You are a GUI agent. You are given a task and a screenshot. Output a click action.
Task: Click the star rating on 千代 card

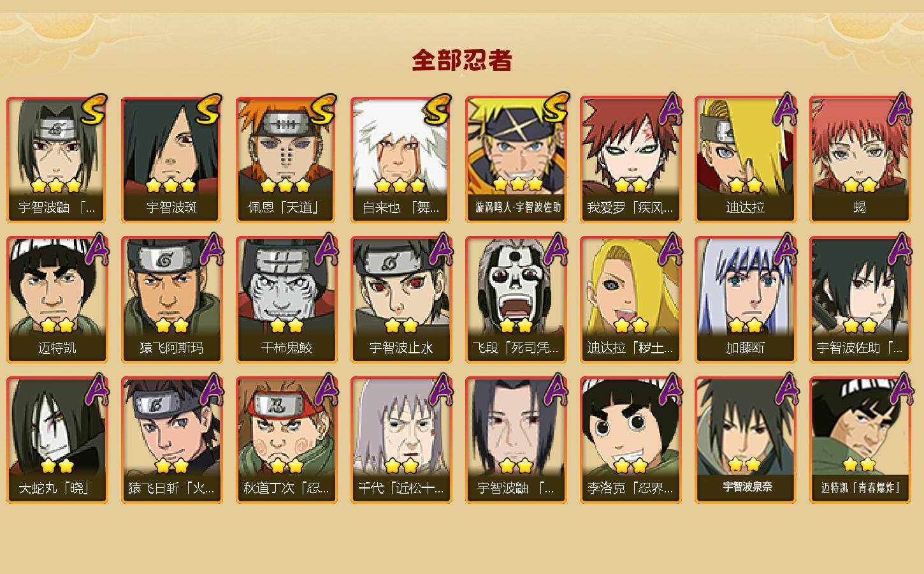(x=401, y=466)
